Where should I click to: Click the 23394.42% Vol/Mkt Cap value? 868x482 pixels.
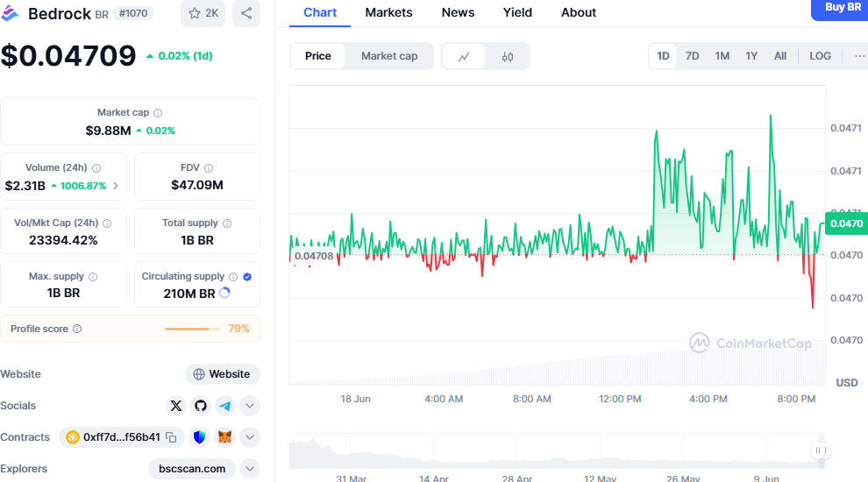(x=63, y=240)
